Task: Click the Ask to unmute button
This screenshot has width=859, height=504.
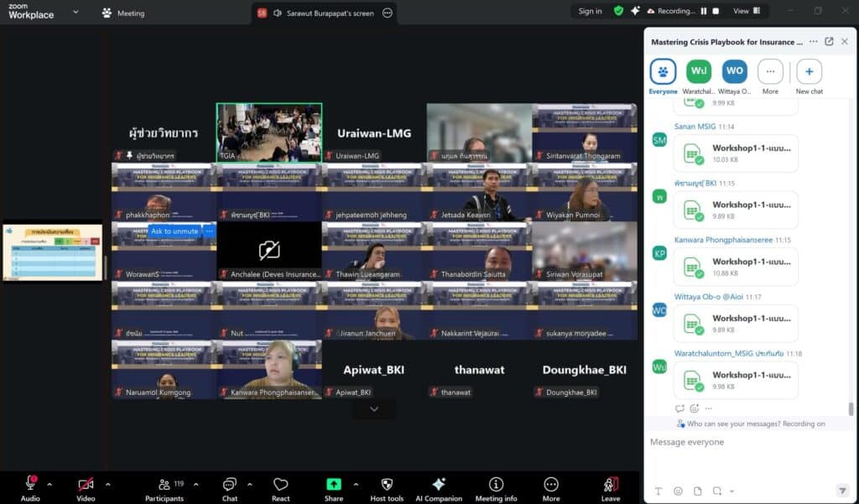Action: [x=174, y=231]
